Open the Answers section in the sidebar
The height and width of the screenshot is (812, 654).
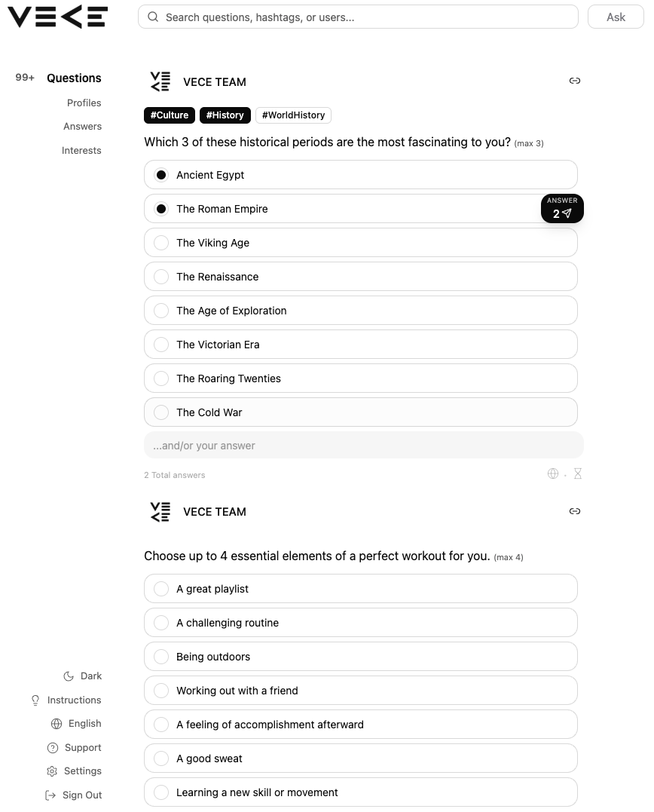(82, 126)
